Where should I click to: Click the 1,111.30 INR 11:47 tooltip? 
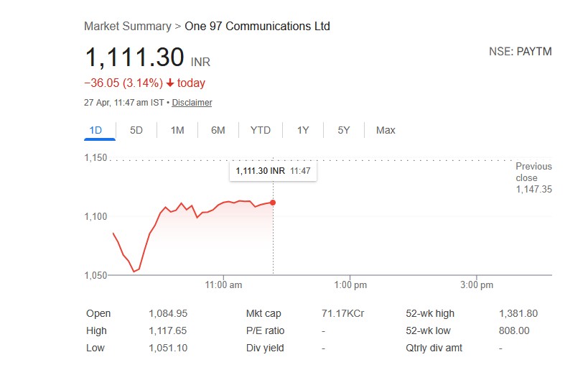click(273, 172)
